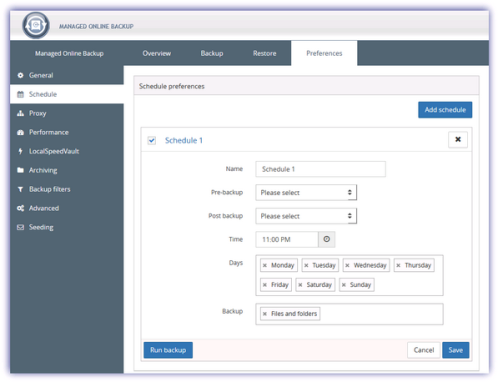Image resolution: width=498 pixels, height=382 pixels.
Task: Click the Performance gauge icon in sidebar
Action: (x=20, y=132)
